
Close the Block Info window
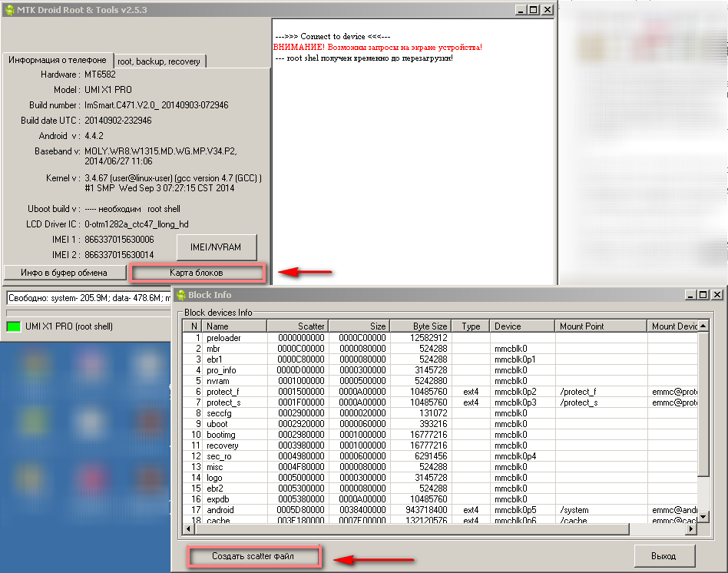click(x=716, y=295)
